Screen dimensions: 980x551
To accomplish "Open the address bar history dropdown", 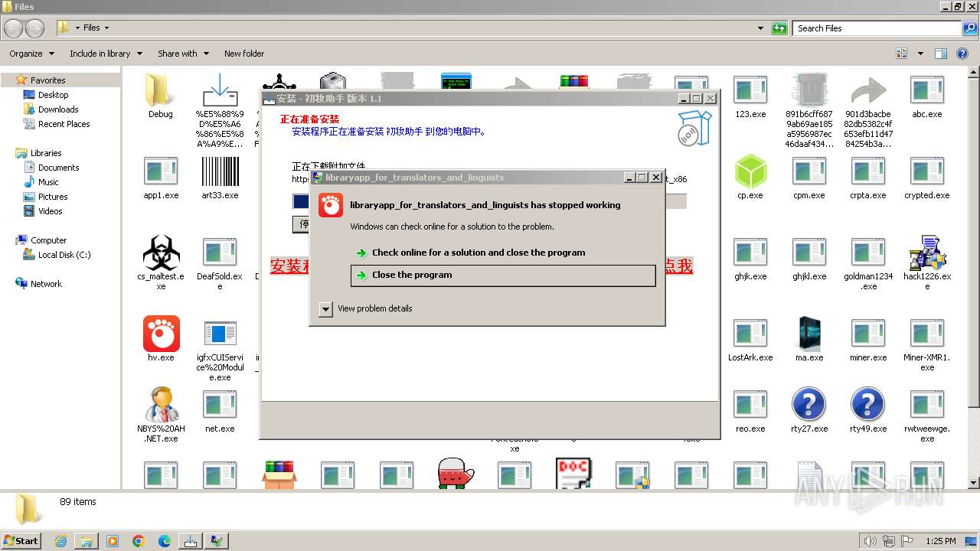I will pos(760,28).
